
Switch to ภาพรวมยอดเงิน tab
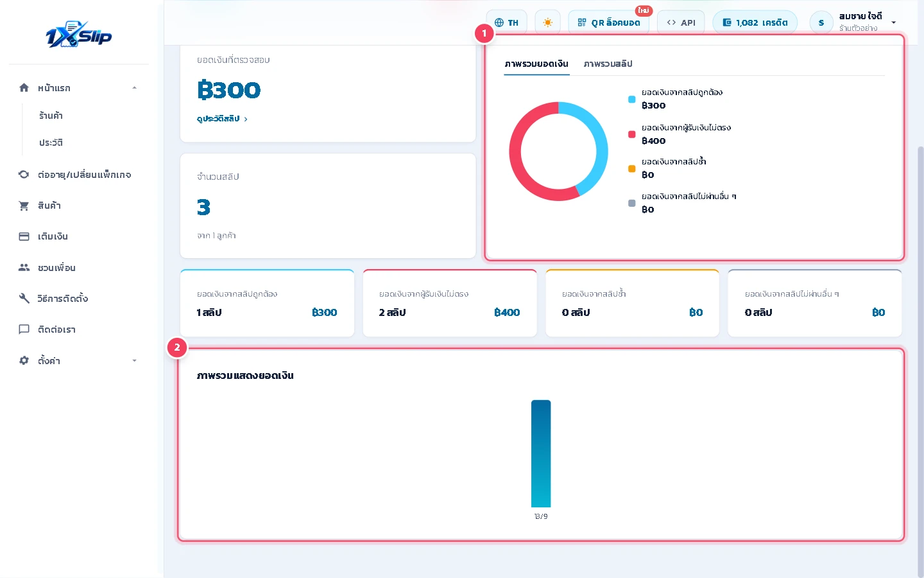click(x=536, y=64)
